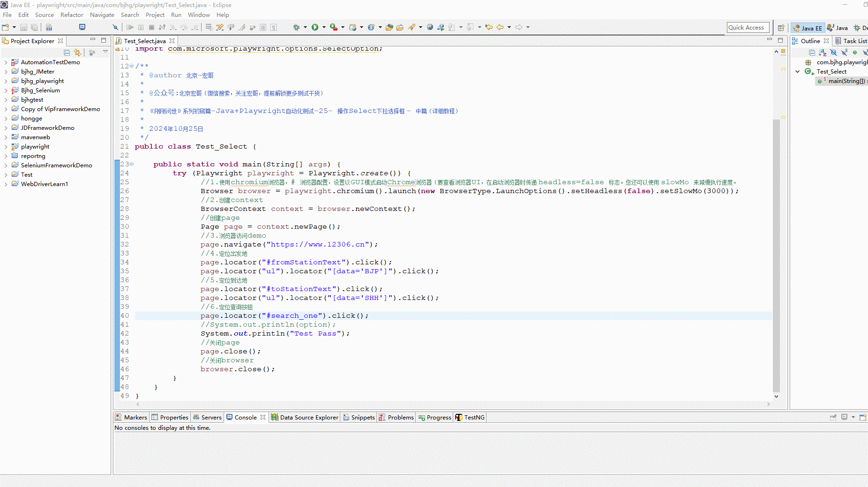Click the Resume debug icon
Viewport: 868px width, 487px height.
(130, 27)
